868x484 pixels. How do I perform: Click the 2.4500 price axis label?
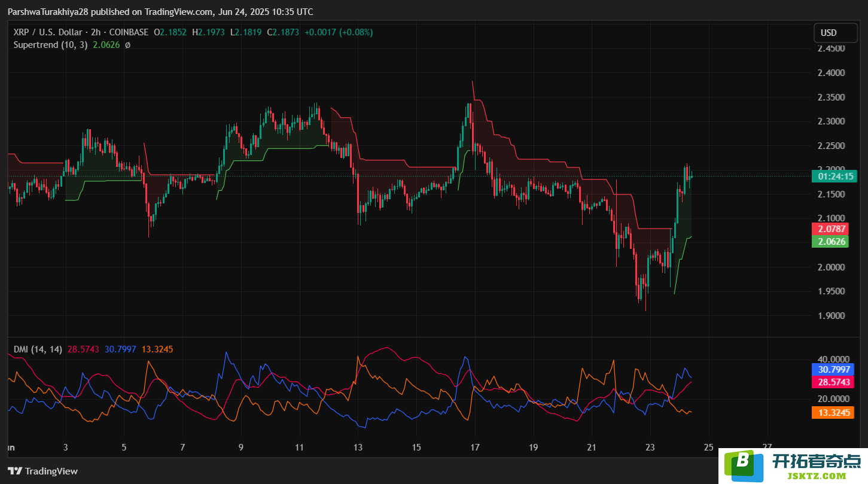tap(832, 49)
